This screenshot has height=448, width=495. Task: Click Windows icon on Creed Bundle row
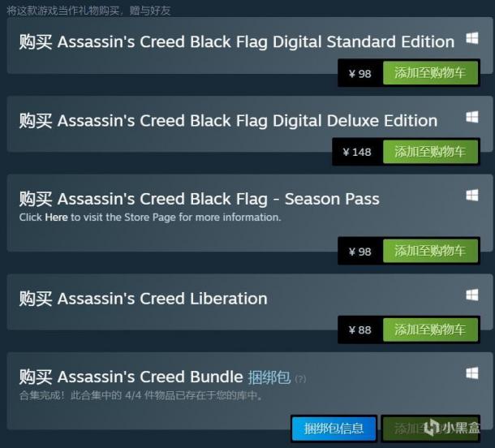[471, 373]
